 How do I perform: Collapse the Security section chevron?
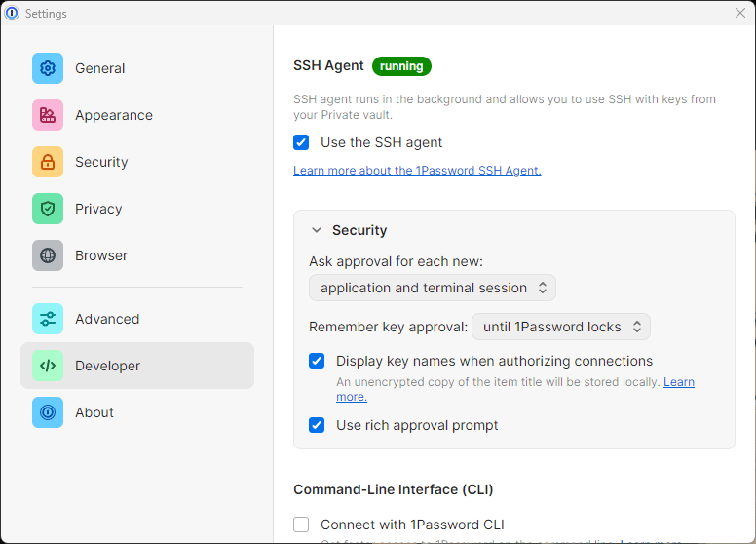(x=317, y=230)
